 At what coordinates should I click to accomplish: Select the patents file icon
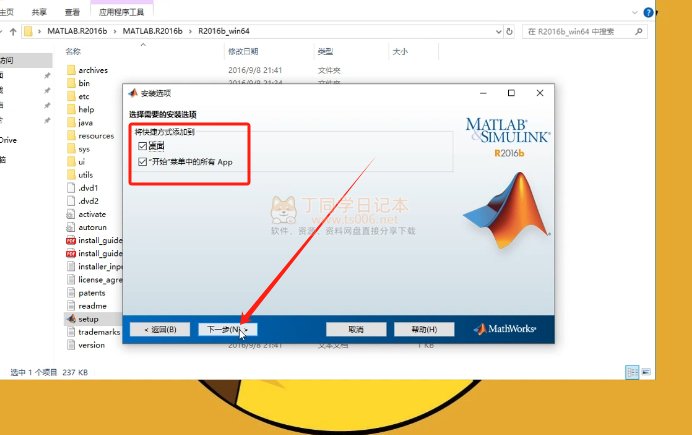tap(71, 292)
